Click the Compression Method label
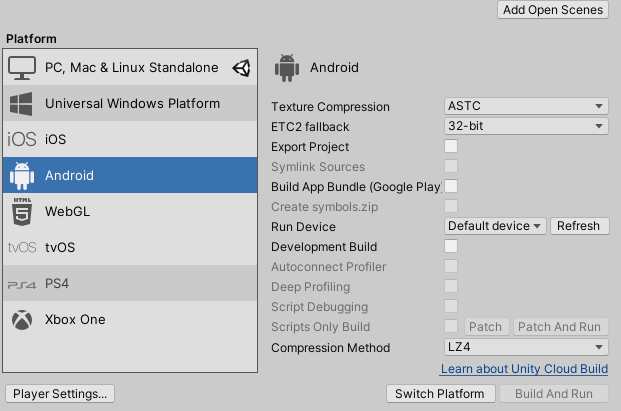Image resolution: width=621 pixels, height=411 pixels. [x=331, y=348]
